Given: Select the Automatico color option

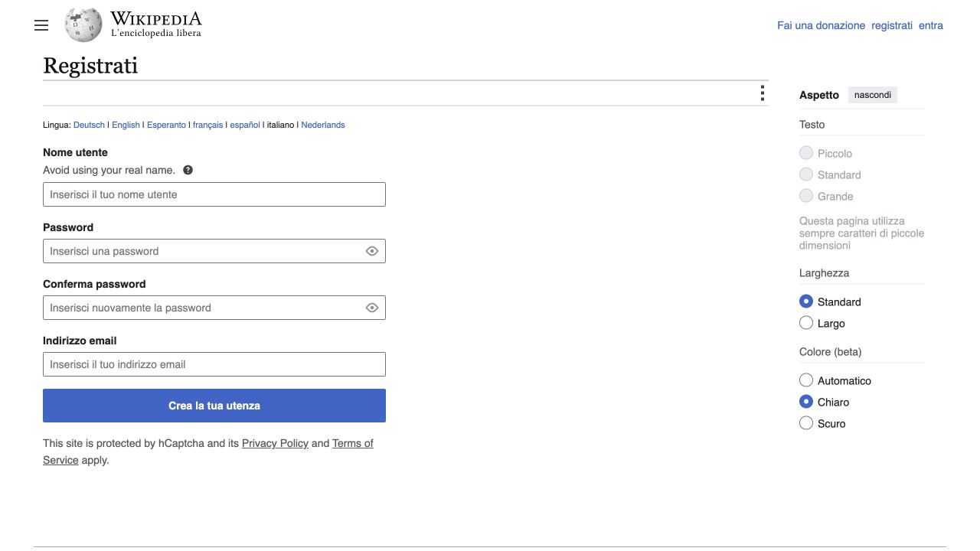Looking at the screenshot, I should click(x=806, y=380).
